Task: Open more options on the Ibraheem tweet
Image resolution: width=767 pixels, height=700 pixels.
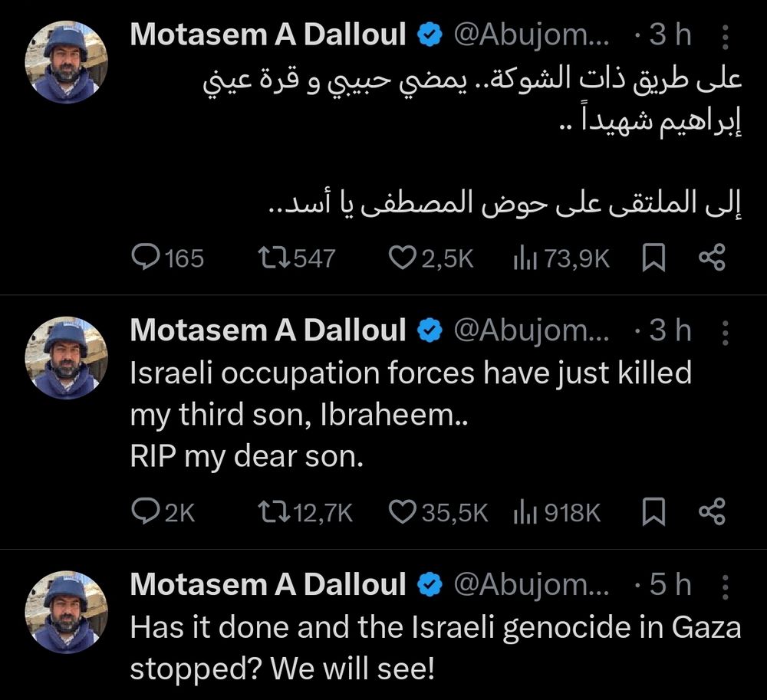Action: click(726, 331)
